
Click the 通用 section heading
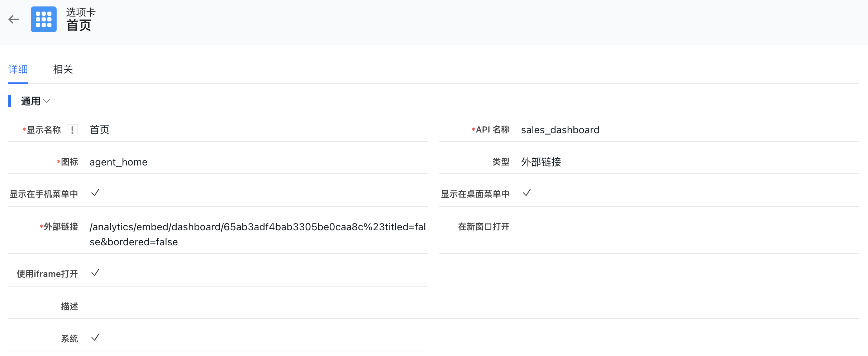click(x=30, y=101)
